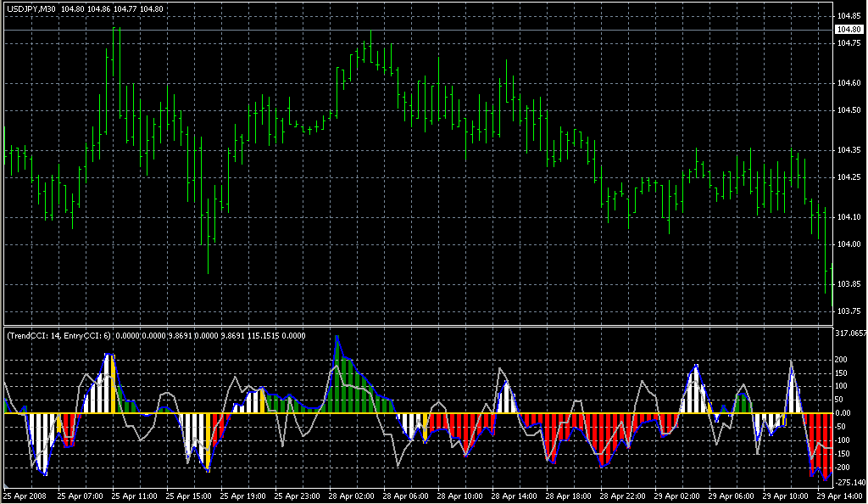868x504 pixels.
Task: Click the USDJPY,M30 chart title label
Action: pos(31,8)
